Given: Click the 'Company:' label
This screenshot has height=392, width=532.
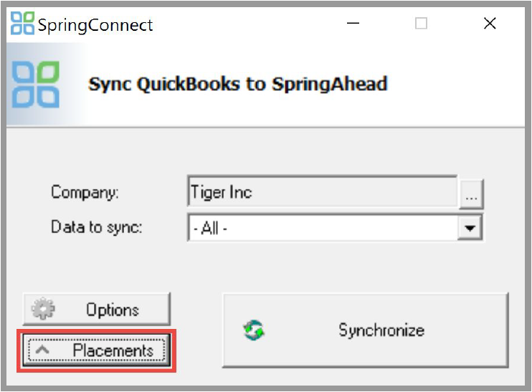Looking at the screenshot, I should click(x=85, y=192).
